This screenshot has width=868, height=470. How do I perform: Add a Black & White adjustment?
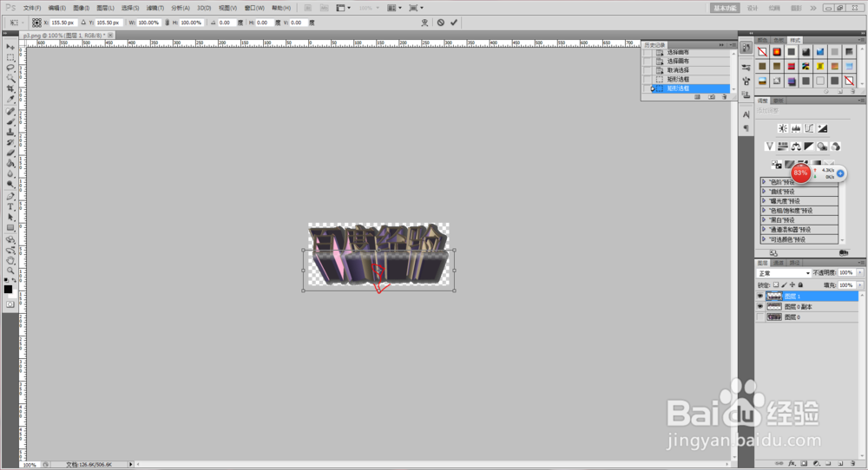click(x=809, y=147)
